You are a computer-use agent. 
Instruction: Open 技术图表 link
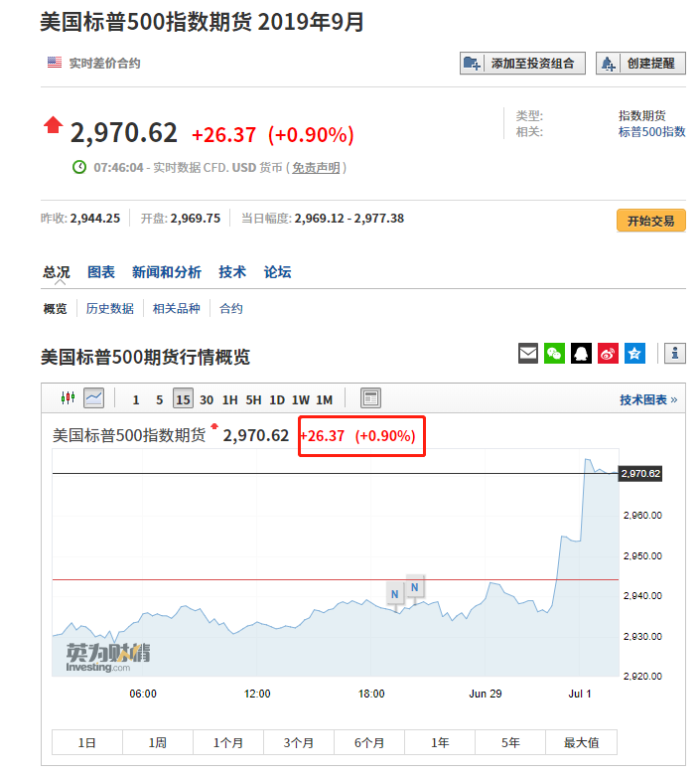[x=647, y=399]
